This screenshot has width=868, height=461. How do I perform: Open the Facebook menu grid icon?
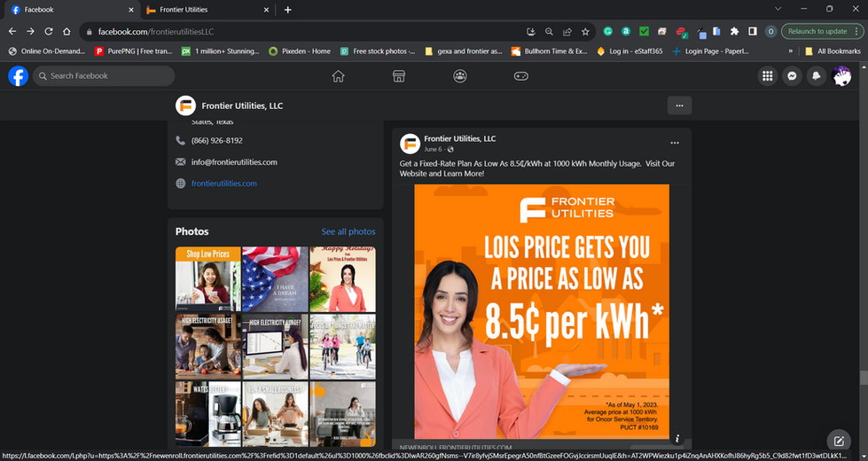tap(767, 76)
